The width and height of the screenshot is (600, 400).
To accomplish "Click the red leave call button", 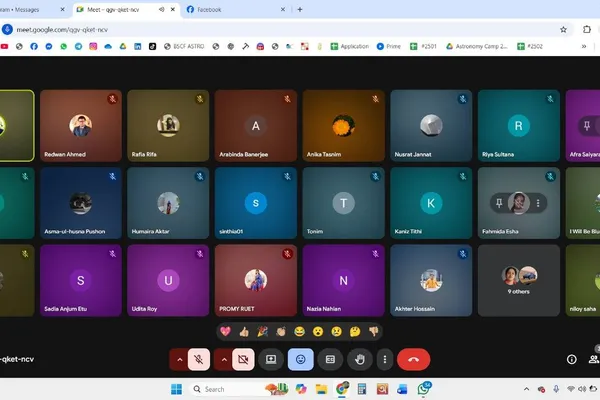I will [413, 359].
